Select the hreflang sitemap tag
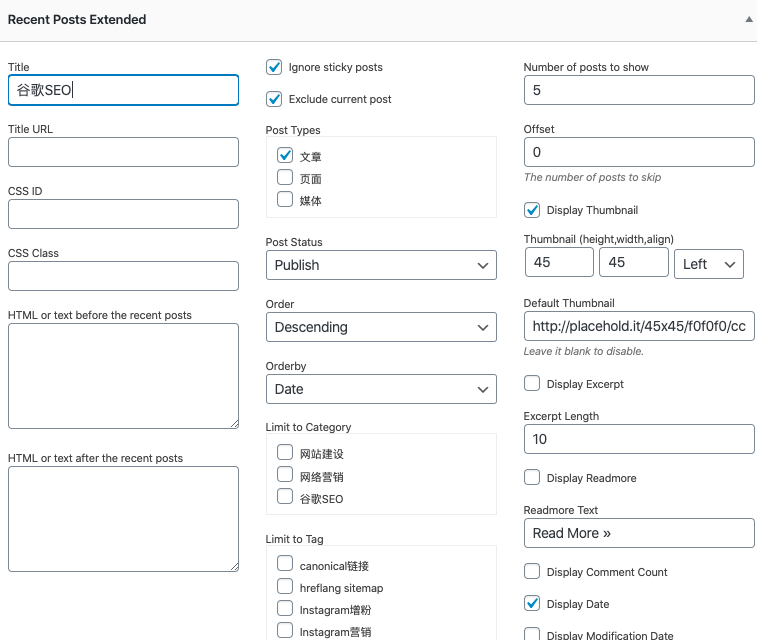The width and height of the screenshot is (757, 640). (285, 586)
